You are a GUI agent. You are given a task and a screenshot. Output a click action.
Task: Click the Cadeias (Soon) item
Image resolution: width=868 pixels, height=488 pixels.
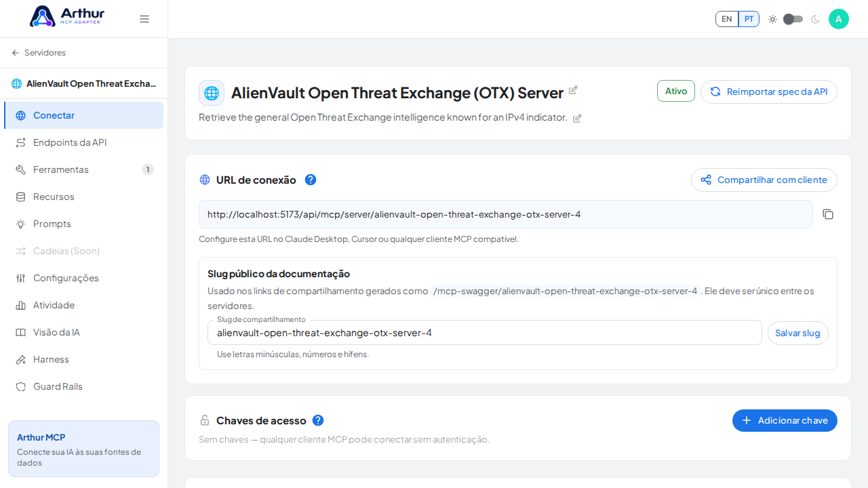[x=83, y=251]
